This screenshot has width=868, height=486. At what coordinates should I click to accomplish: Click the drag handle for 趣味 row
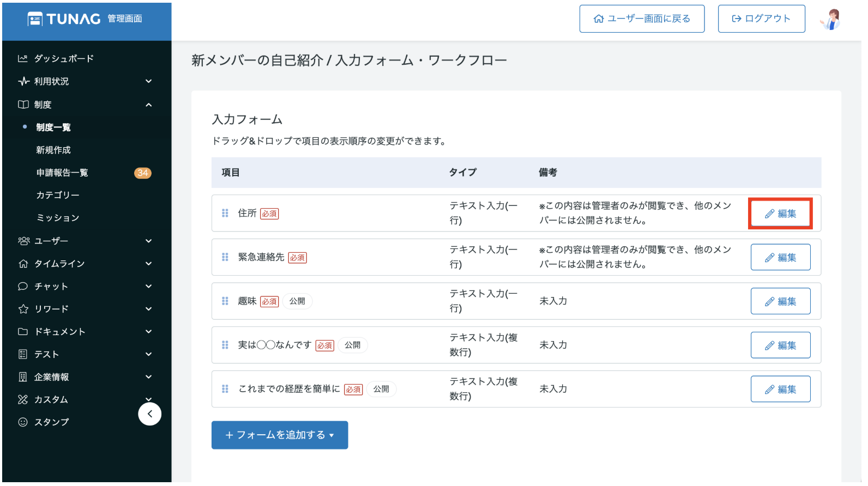[225, 301]
